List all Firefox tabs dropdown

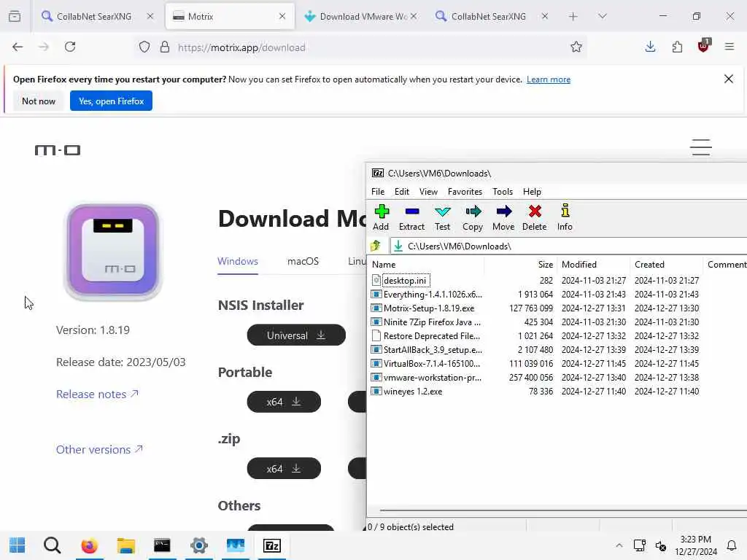coord(602,16)
